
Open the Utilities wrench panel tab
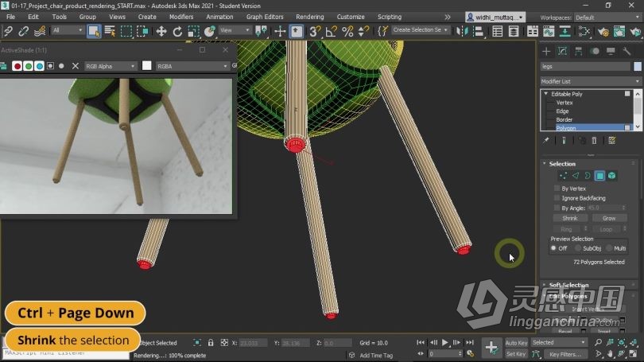tap(627, 51)
